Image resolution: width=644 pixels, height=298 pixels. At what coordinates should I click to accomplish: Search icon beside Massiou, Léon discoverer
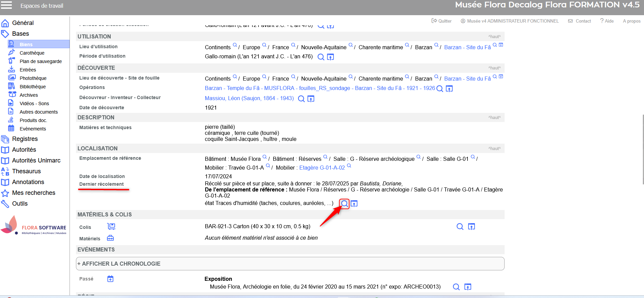301,99
